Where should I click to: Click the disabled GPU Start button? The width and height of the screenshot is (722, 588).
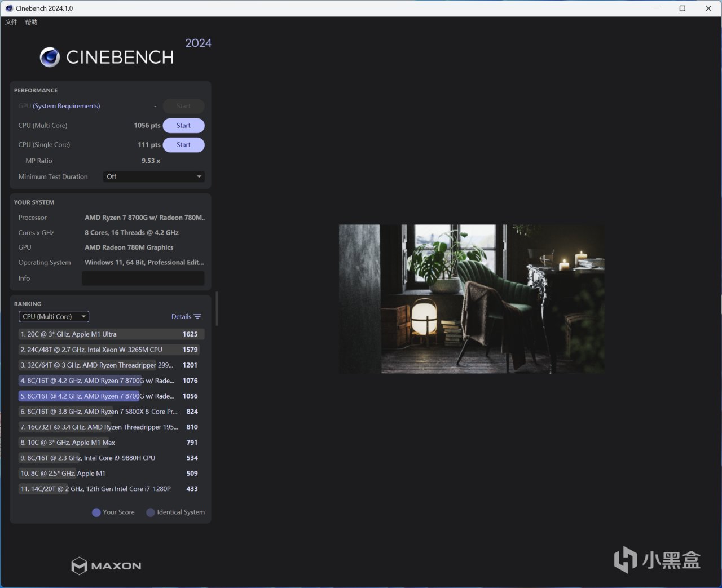pyautogui.click(x=183, y=106)
